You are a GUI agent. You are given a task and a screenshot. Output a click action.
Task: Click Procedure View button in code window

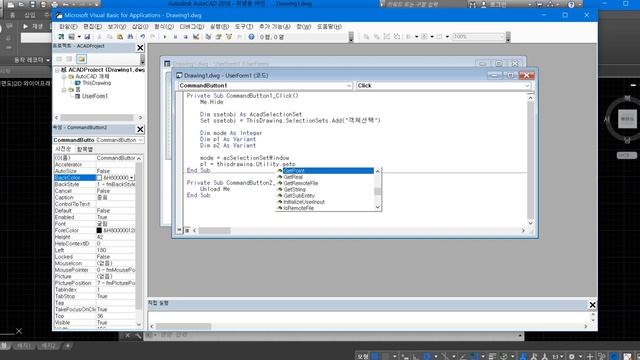180,231
